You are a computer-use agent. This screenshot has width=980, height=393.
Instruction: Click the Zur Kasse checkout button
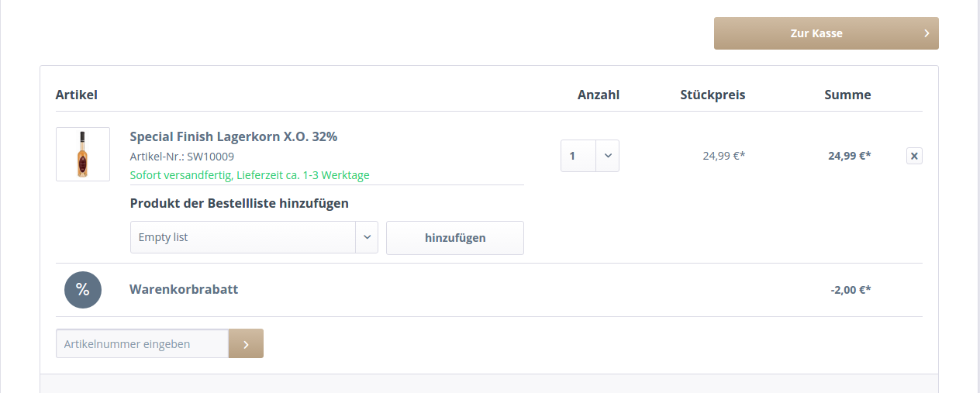point(826,33)
